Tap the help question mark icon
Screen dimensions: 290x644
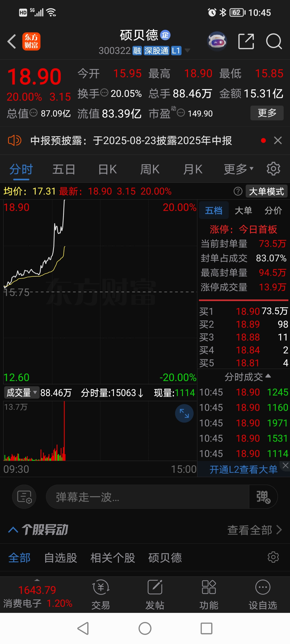[238, 191]
